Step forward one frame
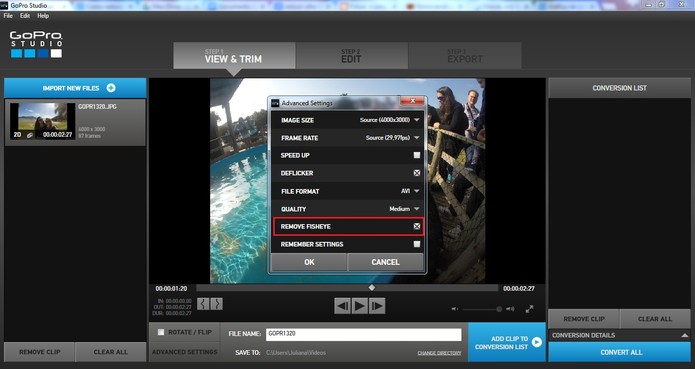Image resolution: width=695 pixels, height=369 pixels. pyautogui.click(x=377, y=306)
